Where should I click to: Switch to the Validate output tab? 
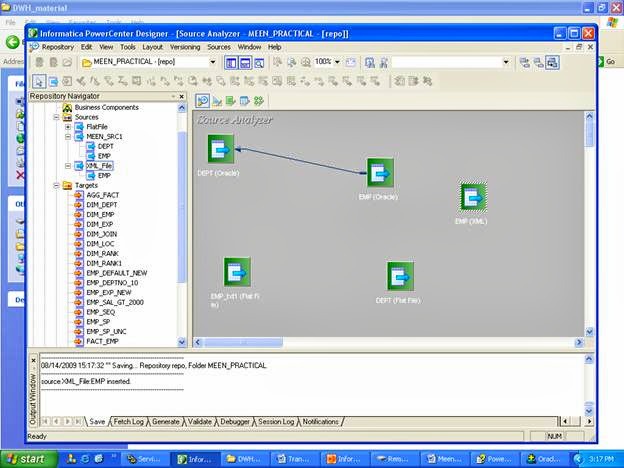[200, 421]
